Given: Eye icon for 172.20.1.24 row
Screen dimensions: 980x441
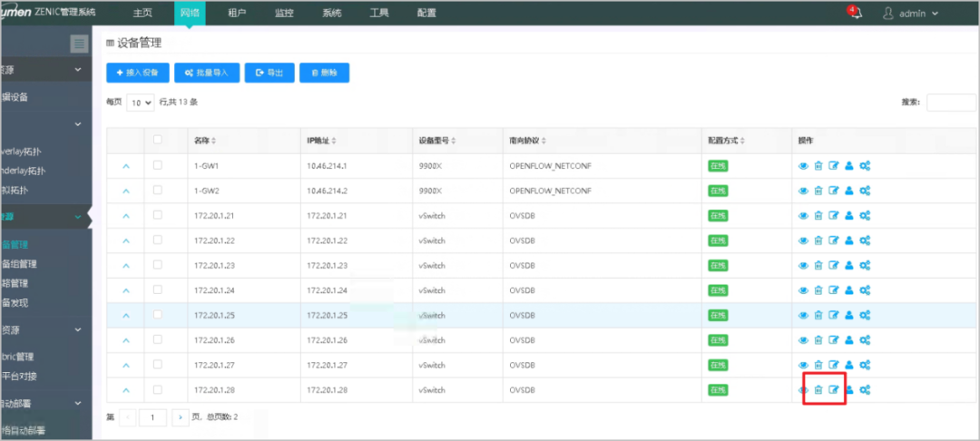Looking at the screenshot, I should 804,291.
